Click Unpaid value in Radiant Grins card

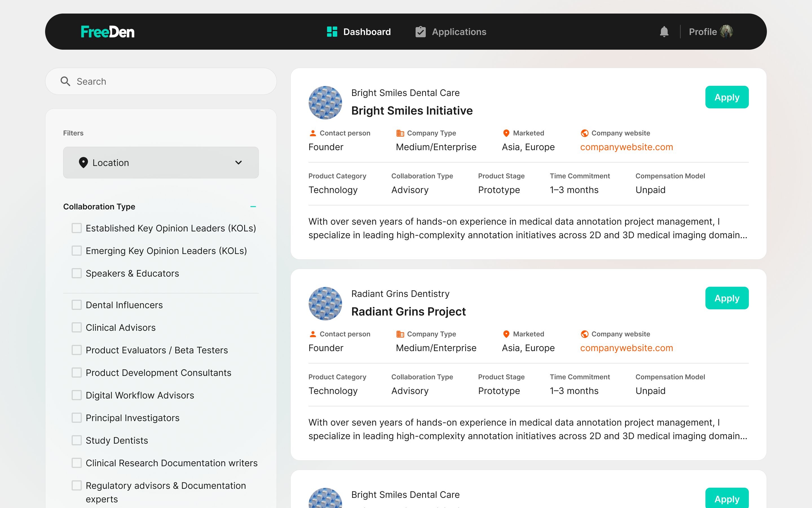click(650, 391)
